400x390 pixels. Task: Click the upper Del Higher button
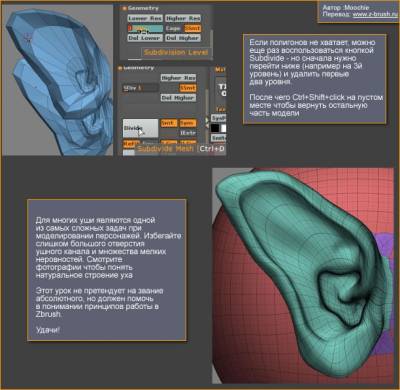(183, 38)
